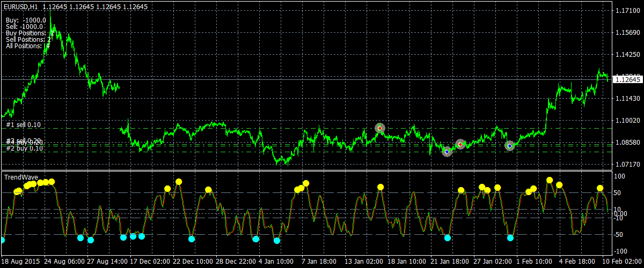Click the '7 Jan 18:00' time axis label
This screenshot has width=644, height=268.
[x=319, y=262]
